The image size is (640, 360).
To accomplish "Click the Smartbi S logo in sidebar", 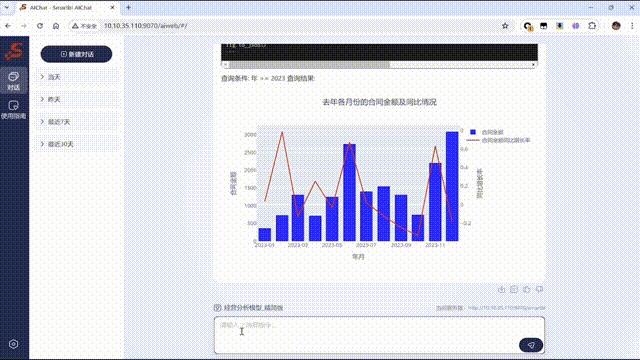I will pos(14,51).
